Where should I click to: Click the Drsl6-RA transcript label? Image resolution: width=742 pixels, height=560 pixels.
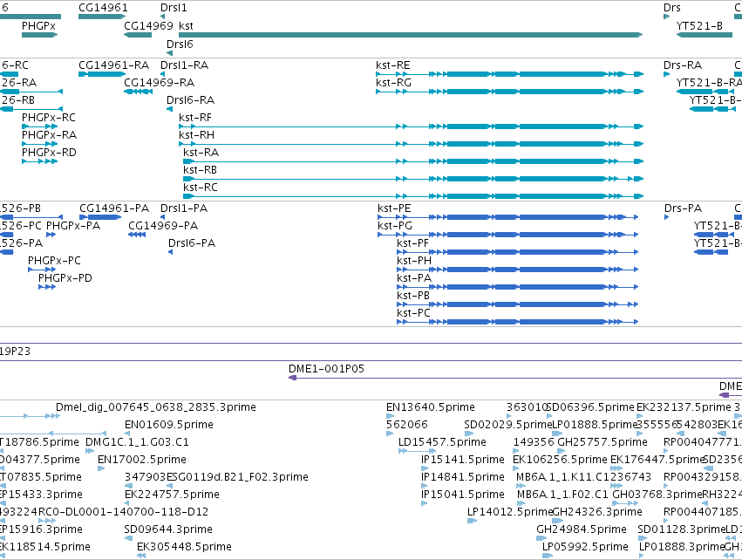tap(190, 100)
